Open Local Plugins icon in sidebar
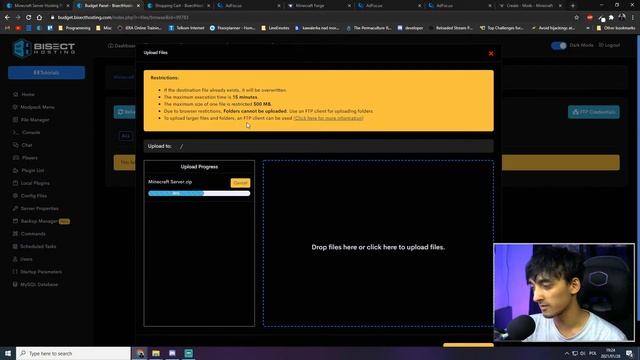Screen dimensions: 640x360 tap(16, 183)
